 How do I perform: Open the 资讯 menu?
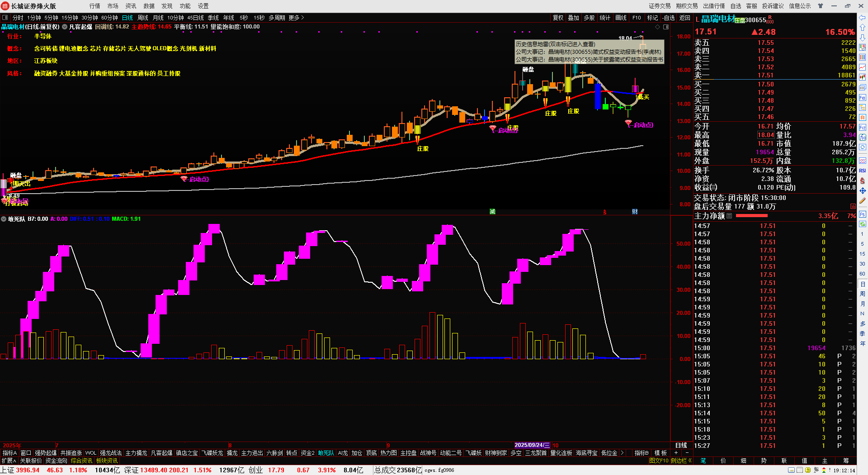pos(131,6)
